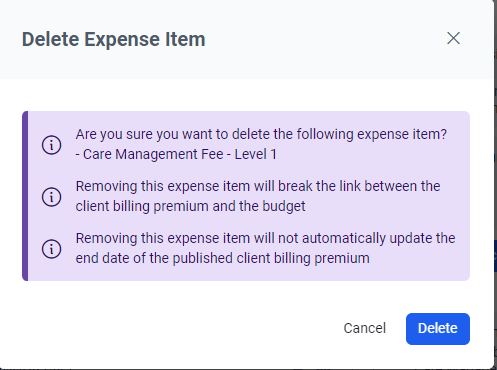The width and height of the screenshot is (497, 370).
Task: Click the Delete Expense Item title
Action: pyautogui.click(x=114, y=39)
